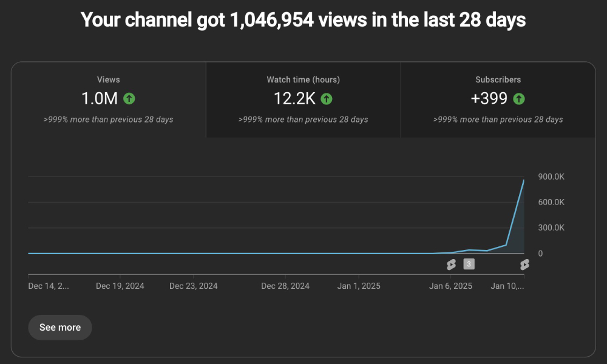Click the Dec 19, 2024 date label

(x=120, y=286)
